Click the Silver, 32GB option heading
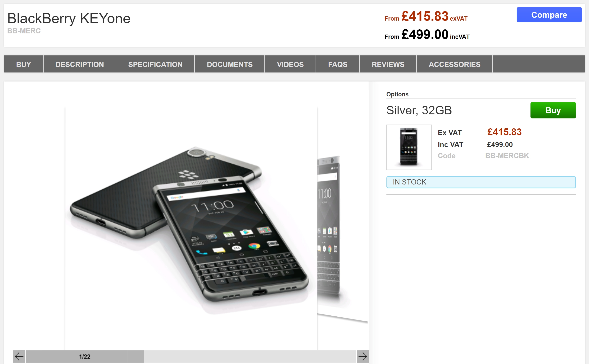 click(419, 110)
